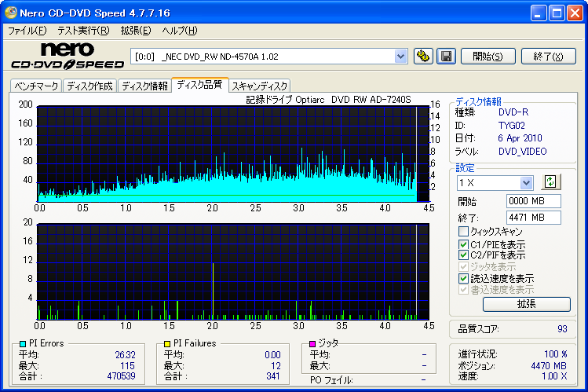The width and height of the screenshot is (588, 392).
Task: Click the PO フェイル label
Action: point(331,380)
